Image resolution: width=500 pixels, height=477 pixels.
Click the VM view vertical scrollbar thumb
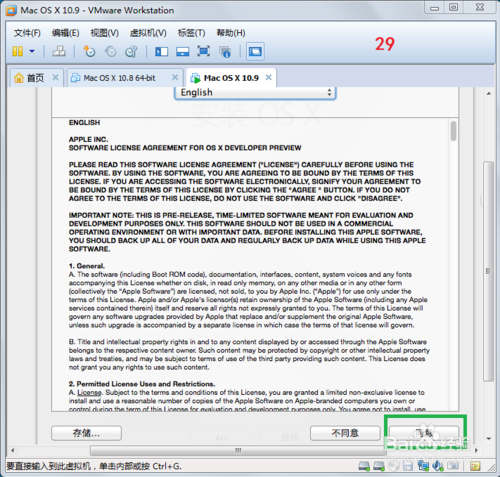tap(488, 271)
